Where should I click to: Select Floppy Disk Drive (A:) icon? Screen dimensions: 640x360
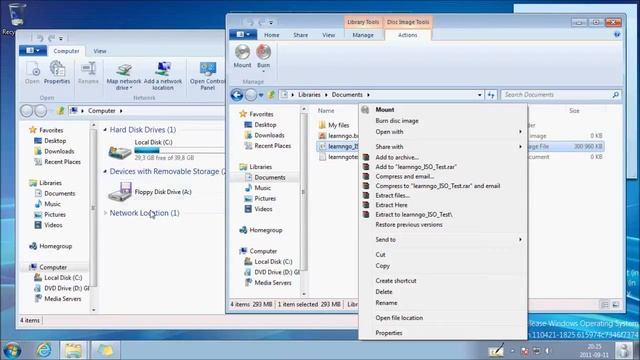(120, 192)
